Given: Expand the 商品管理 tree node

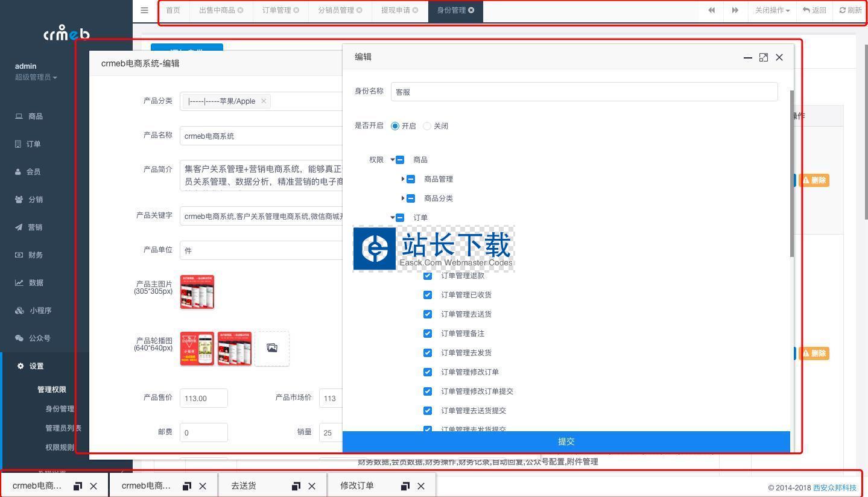Looking at the screenshot, I should tap(403, 179).
